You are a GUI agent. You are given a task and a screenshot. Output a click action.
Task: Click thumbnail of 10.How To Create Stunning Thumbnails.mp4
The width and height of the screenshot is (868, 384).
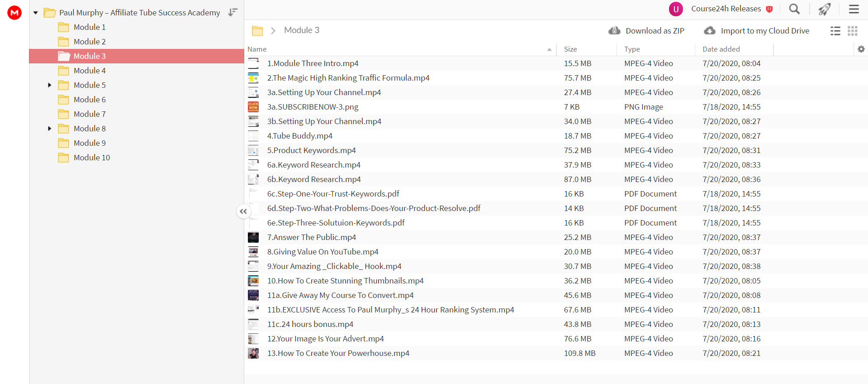(253, 281)
